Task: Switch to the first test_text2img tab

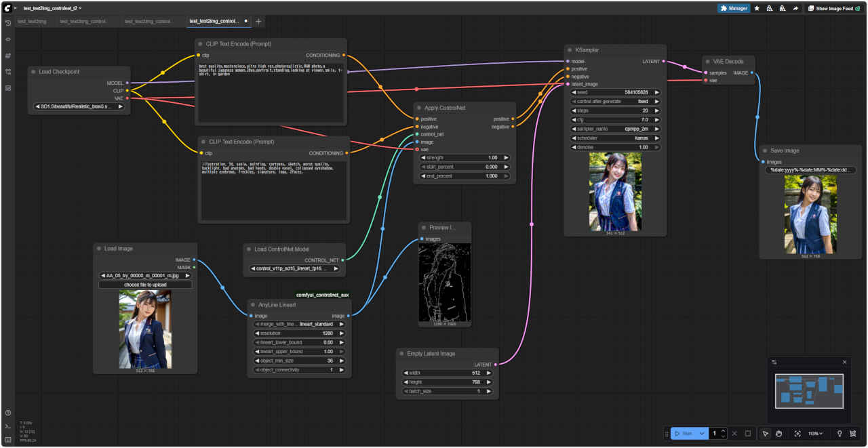Action: click(x=32, y=22)
